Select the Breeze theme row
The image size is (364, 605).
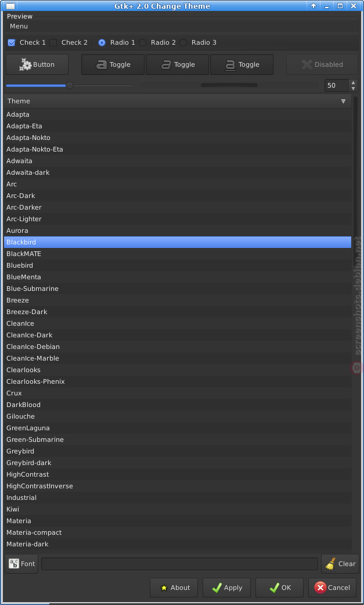click(x=178, y=300)
